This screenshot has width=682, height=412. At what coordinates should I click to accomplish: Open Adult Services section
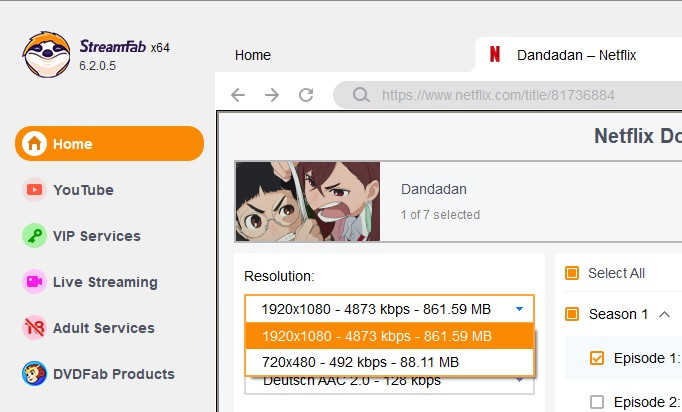click(x=103, y=328)
